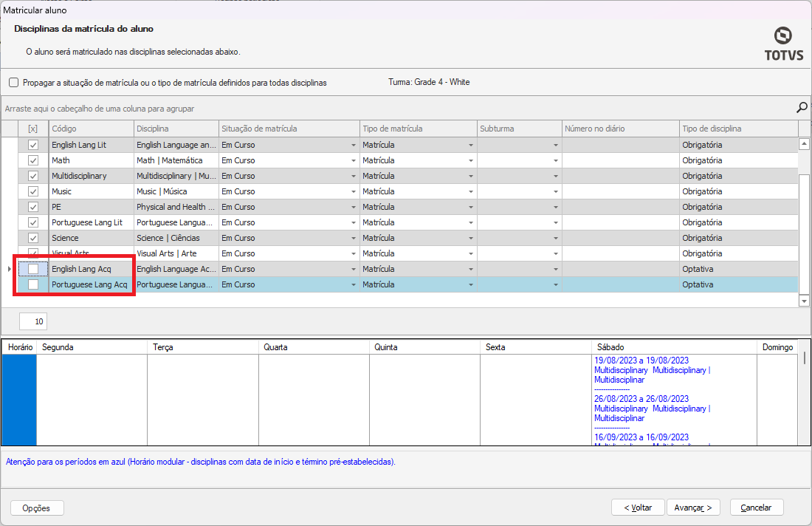This screenshot has width=812, height=526.
Task: Sort by the Disciplina column header
Action: [x=176, y=129]
